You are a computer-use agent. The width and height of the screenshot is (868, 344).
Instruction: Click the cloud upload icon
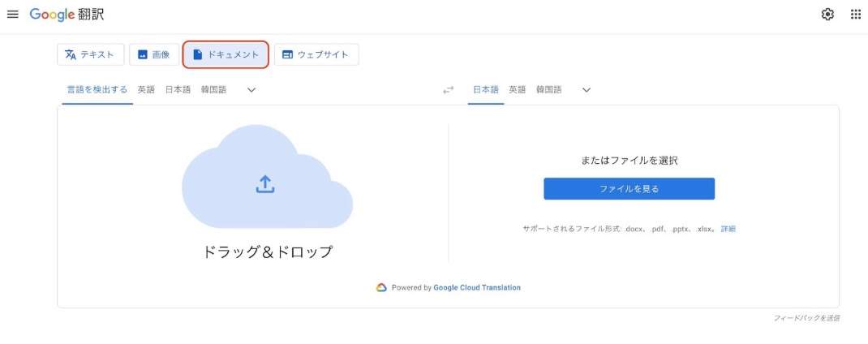pyautogui.click(x=265, y=184)
